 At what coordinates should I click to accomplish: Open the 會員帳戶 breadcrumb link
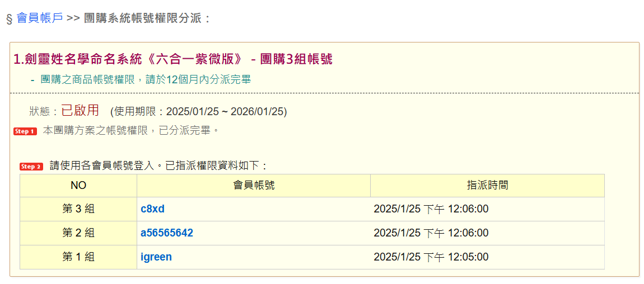[x=40, y=18]
